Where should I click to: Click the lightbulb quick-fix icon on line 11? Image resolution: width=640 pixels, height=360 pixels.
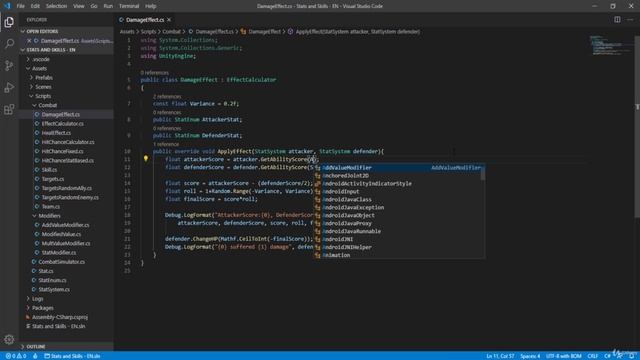coord(146,159)
